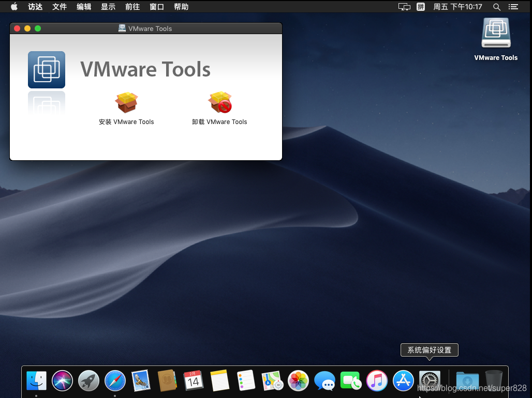532x398 pixels.
Task: Open Calendar showing 14 in the Dock
Action: pos(194,380)
